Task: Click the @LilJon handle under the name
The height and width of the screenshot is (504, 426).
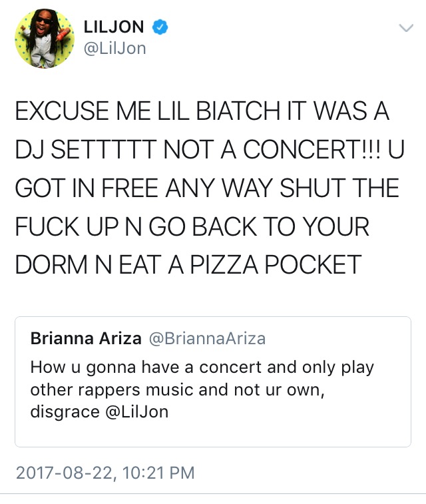Action: pyautogui.click(x=114, y=49)
